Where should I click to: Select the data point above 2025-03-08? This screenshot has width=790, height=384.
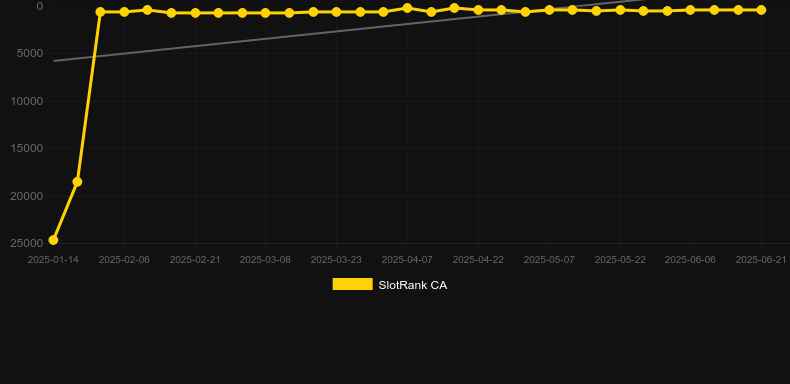click(266, 13)
